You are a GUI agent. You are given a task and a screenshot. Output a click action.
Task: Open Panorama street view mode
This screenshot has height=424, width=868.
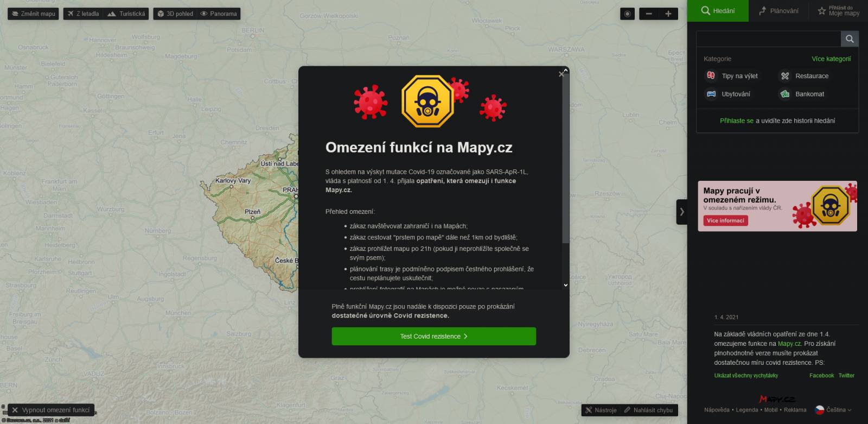click(219, 14)
